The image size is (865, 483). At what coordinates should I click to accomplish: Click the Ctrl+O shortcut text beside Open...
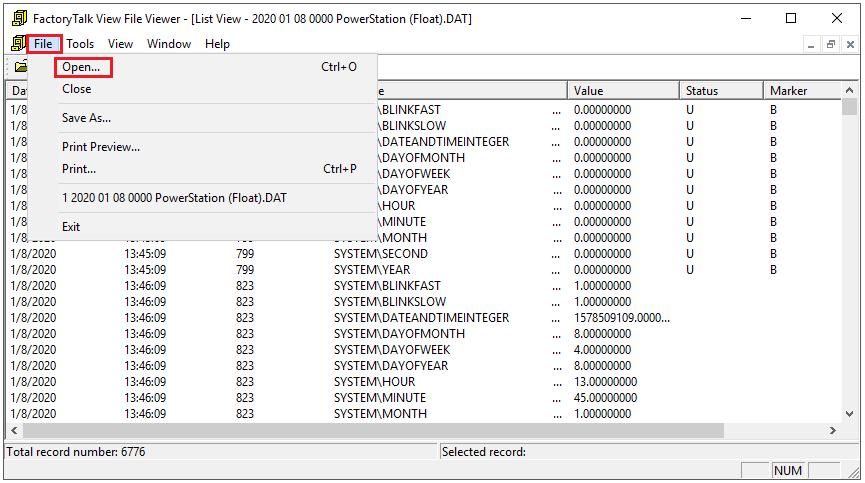(x=339, y=67)
